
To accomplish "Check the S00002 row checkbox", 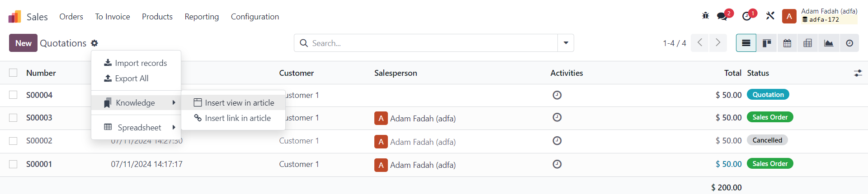I will 13,141.
